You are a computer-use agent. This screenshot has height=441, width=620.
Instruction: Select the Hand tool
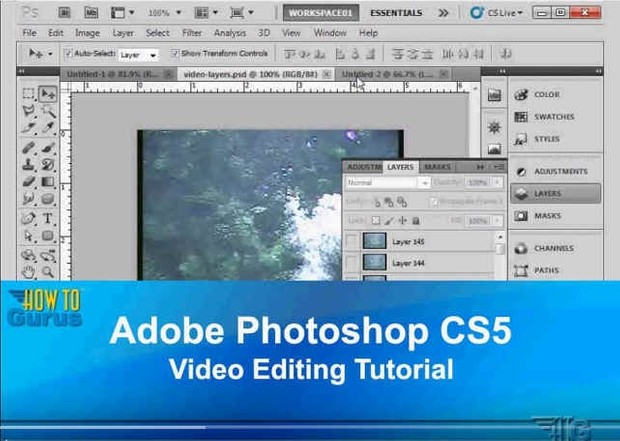click(28, 272)
